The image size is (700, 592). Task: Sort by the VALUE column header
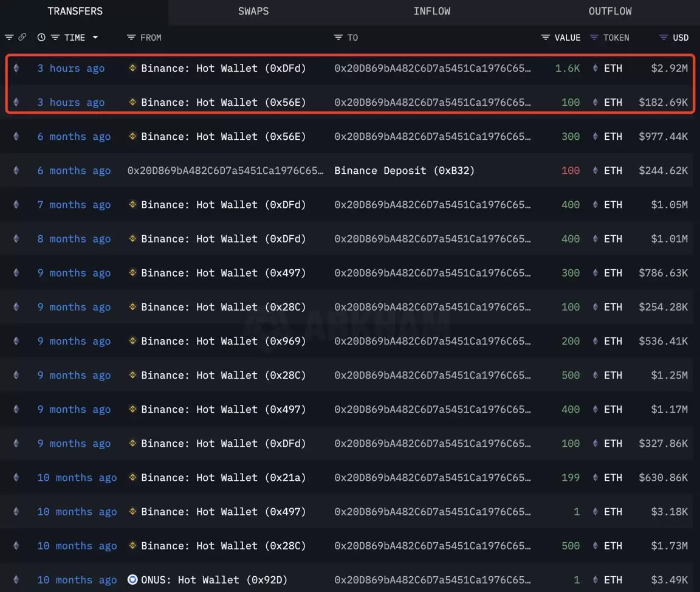click(568, 38)
